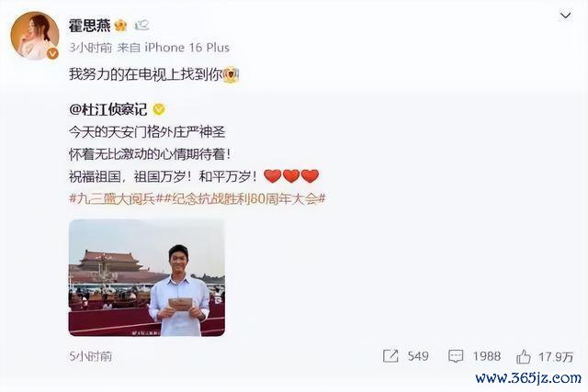
Task: Click the iPhone 16 Plus source text
Action: (187, 48)
